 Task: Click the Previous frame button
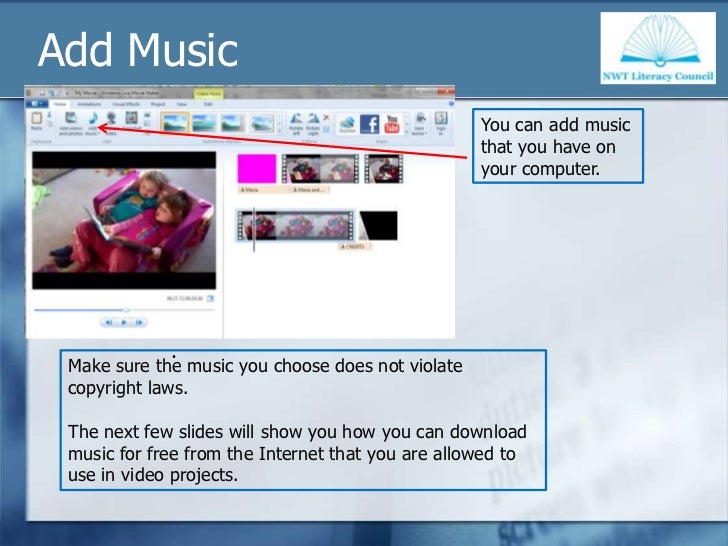coord(109,322)
